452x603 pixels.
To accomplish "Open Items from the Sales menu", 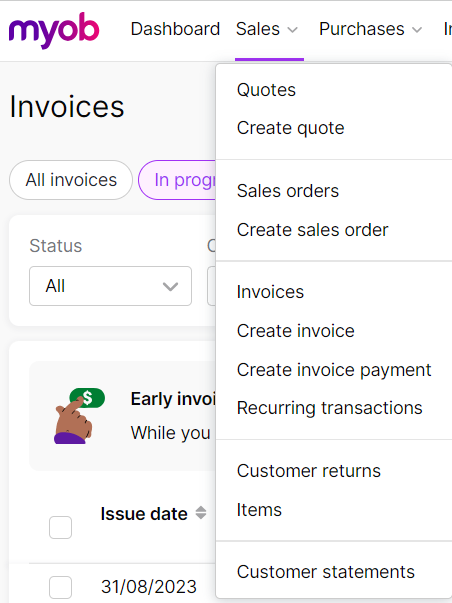I will (259, 510).
